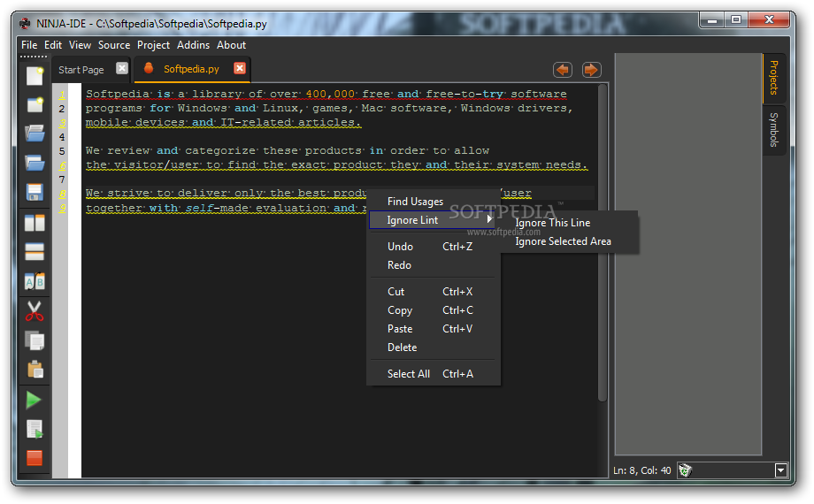
Task: Click the Save File floppy icon
Action: [35, 192]
